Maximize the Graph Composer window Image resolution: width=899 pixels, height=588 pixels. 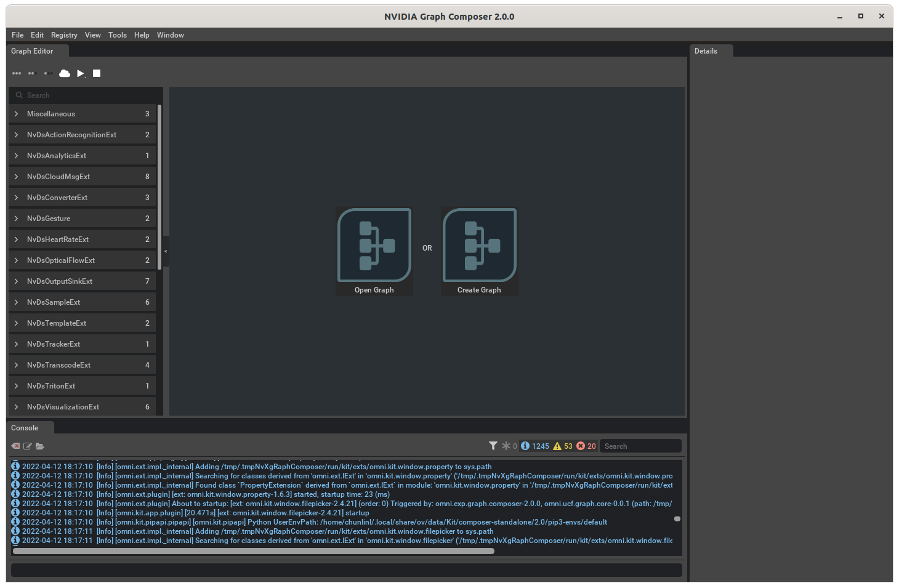pos(861,16)
